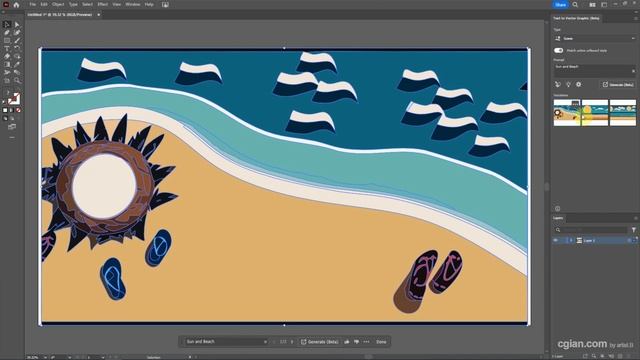Open Layers panel menu
The width and height of the screenshot is (640, 360).
pos(635,218)
